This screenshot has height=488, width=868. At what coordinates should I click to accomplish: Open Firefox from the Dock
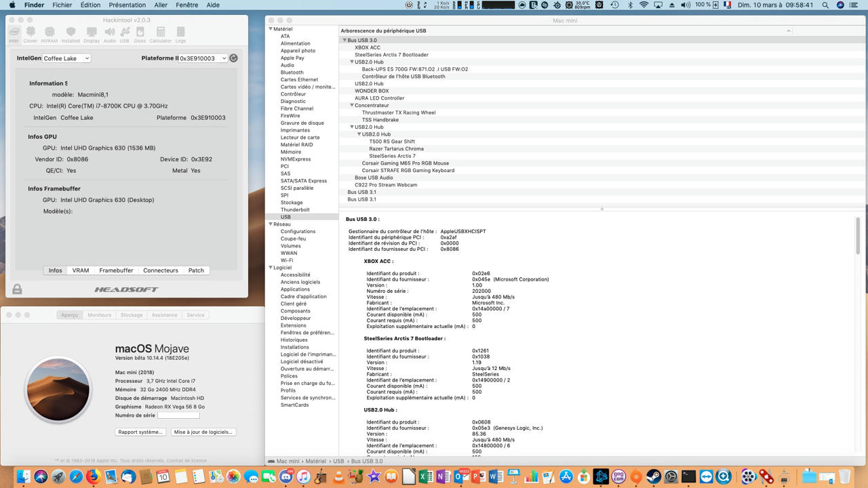(x=93, y=477)
